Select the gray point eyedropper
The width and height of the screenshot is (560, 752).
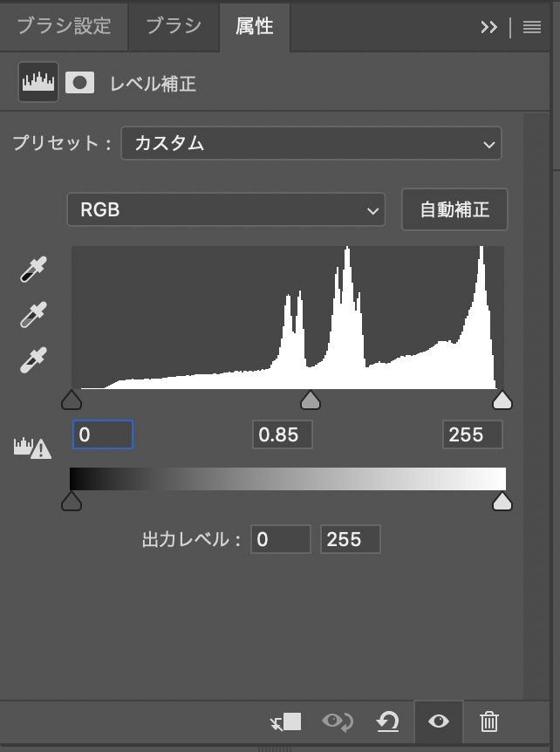[x=34, y=314]
